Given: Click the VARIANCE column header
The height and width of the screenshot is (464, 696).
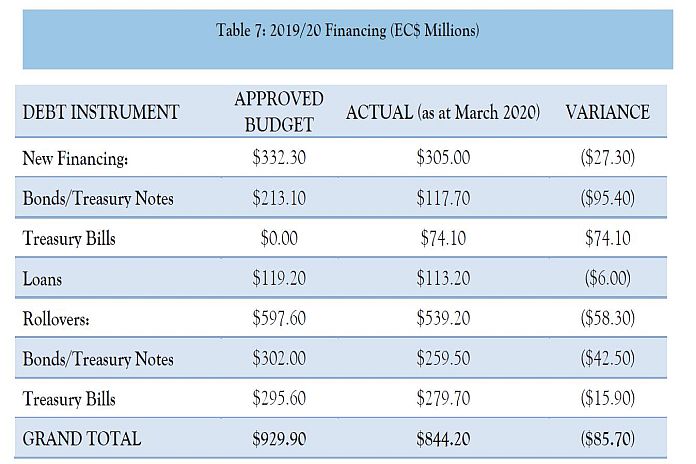Looking at the screenshot, I should (x=607, y=112).
